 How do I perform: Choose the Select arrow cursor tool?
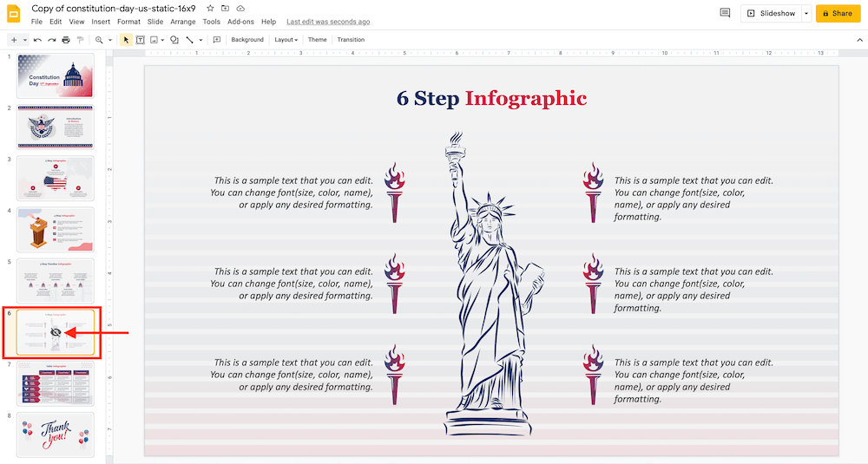[x=126, y=40]
